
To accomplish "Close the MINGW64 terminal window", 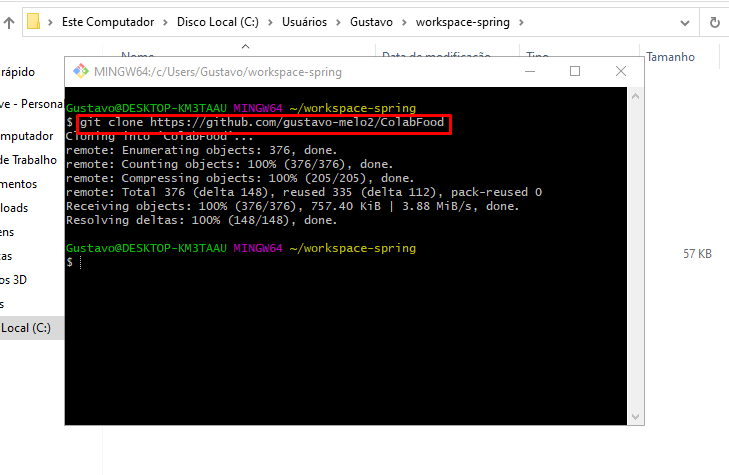I will click(x=621, y=71).
